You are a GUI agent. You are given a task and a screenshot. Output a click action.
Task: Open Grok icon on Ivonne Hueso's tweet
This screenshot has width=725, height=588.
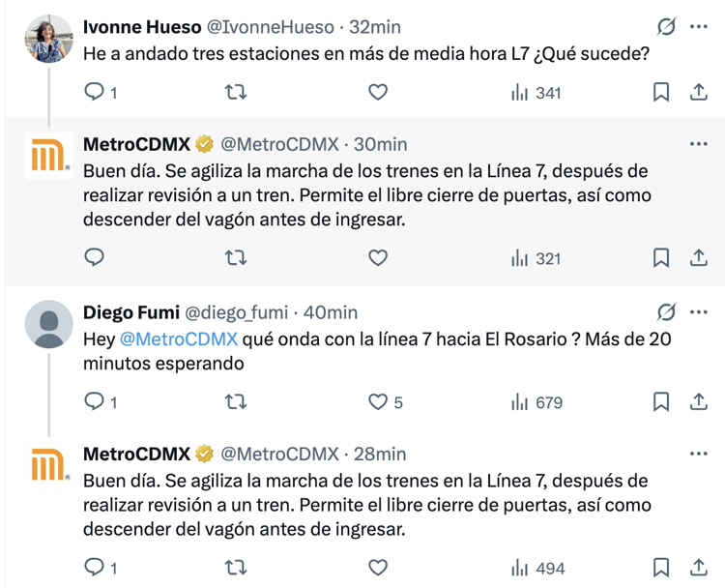665,27
